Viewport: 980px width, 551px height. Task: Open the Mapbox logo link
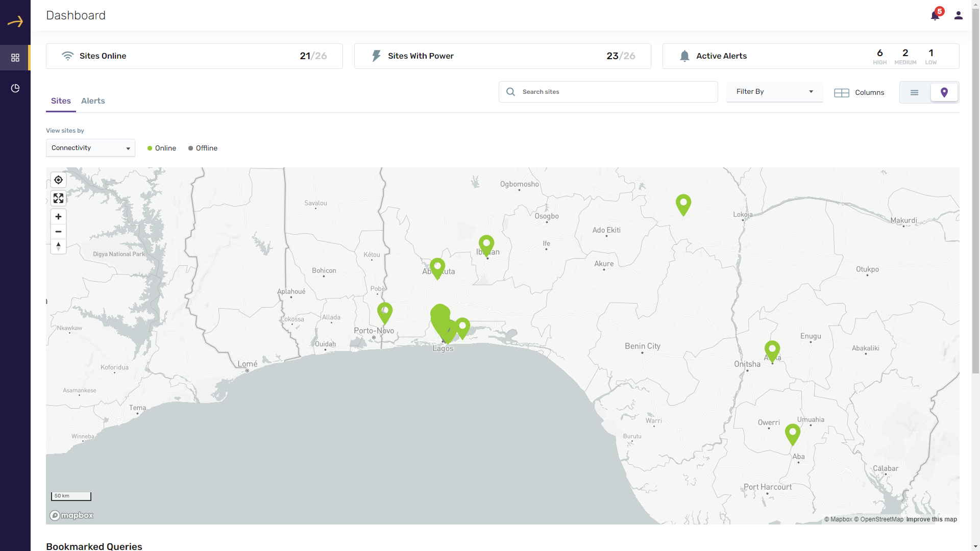[x=71, y=515]
